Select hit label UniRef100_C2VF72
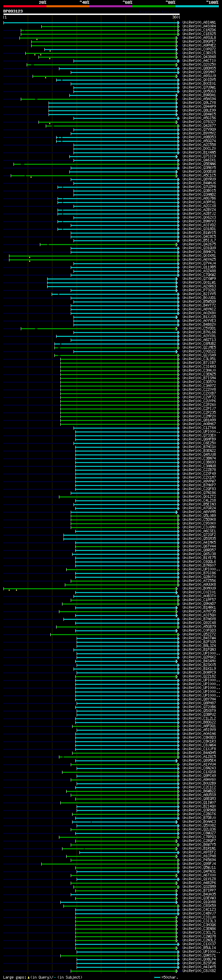 [199, 397]
